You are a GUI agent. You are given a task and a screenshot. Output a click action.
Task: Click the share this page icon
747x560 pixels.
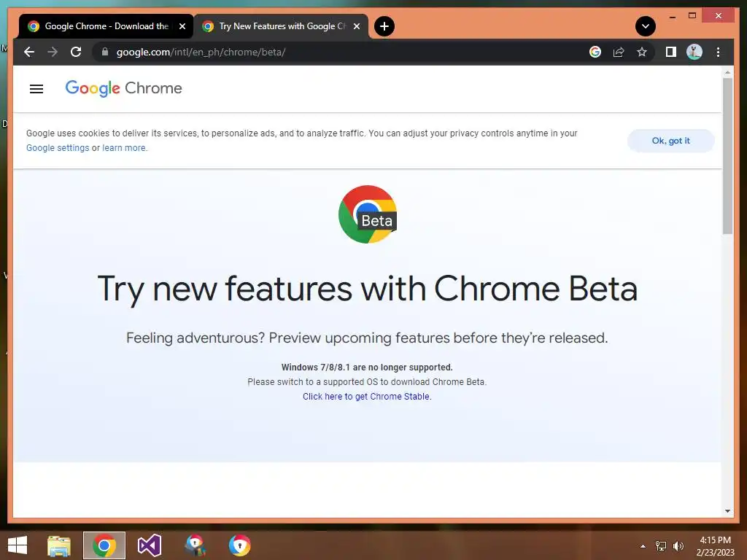click(x=619, y=52)
